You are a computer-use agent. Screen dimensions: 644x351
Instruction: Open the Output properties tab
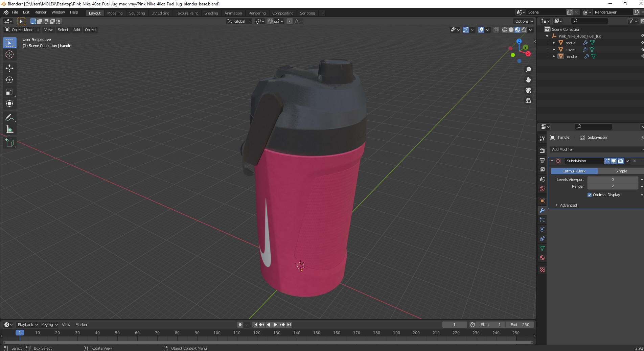542,160
